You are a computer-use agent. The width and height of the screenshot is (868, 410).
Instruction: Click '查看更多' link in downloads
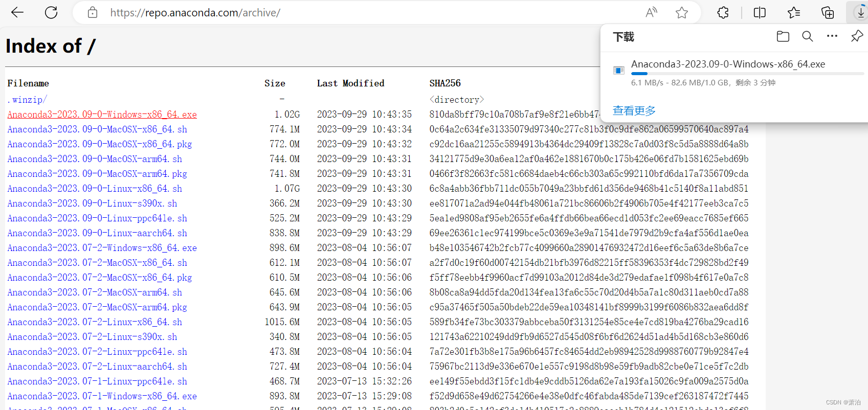point(634,110)
